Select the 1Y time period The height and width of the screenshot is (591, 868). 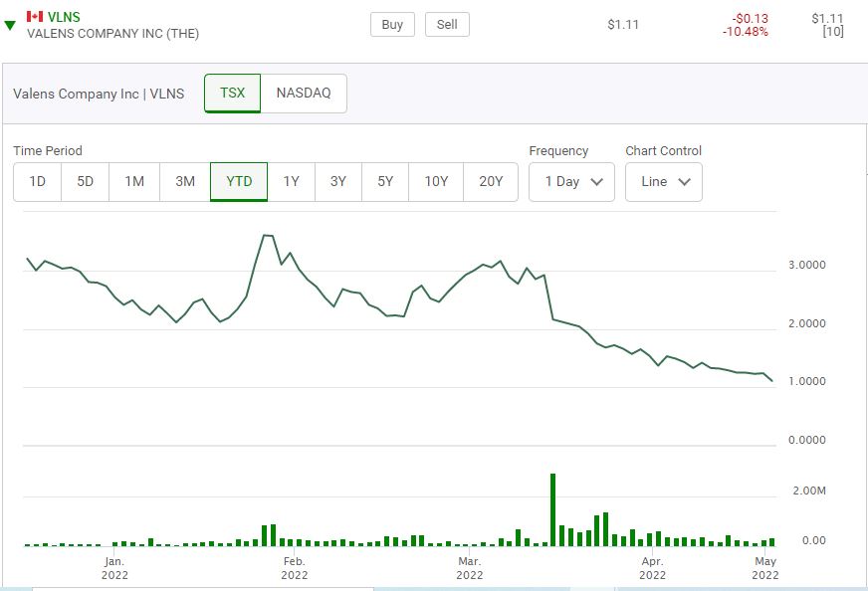[291, 181]
